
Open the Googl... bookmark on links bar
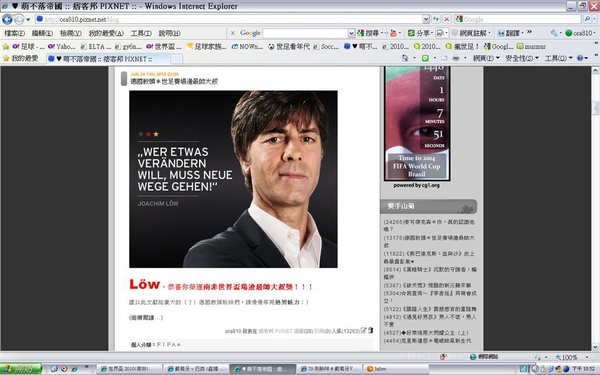pos(498,46)
